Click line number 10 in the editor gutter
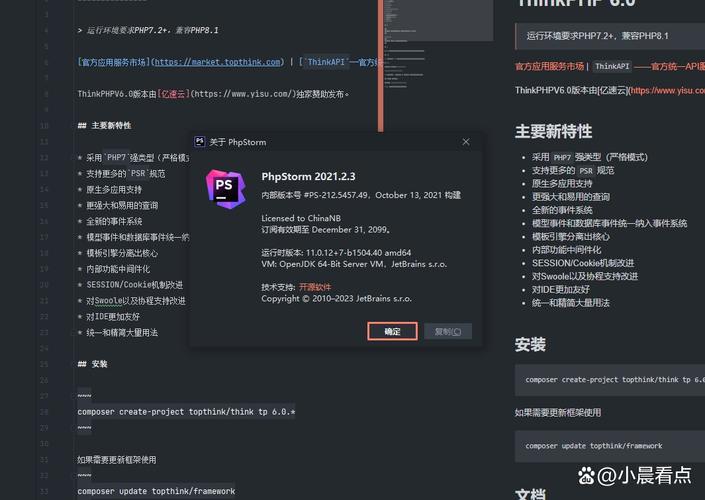This screenshot has height=500, width=705. (45, 125)
